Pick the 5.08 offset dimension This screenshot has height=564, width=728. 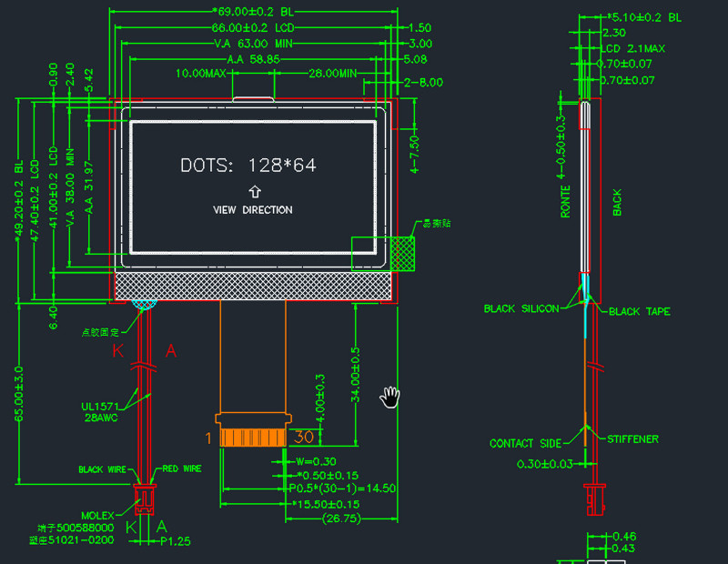pyautogui.click(x=415, y=59)
